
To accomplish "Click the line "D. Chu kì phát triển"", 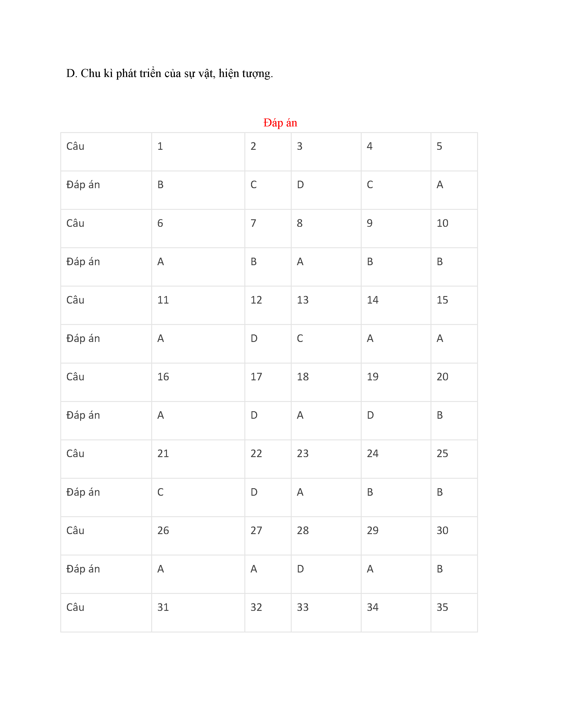I will click(x=169, y=74).
